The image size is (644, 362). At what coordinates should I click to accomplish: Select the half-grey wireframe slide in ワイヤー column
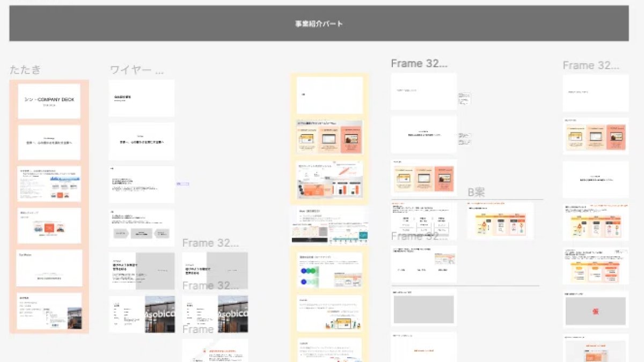142,271
